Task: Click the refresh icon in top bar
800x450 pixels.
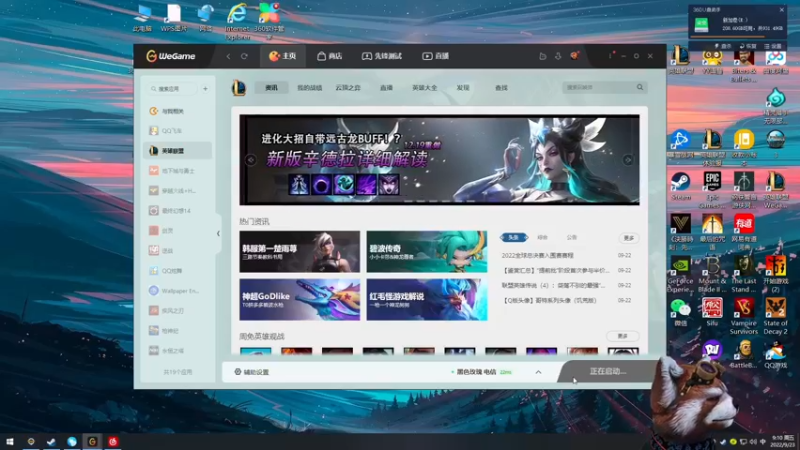Action: tap(244, 56)
